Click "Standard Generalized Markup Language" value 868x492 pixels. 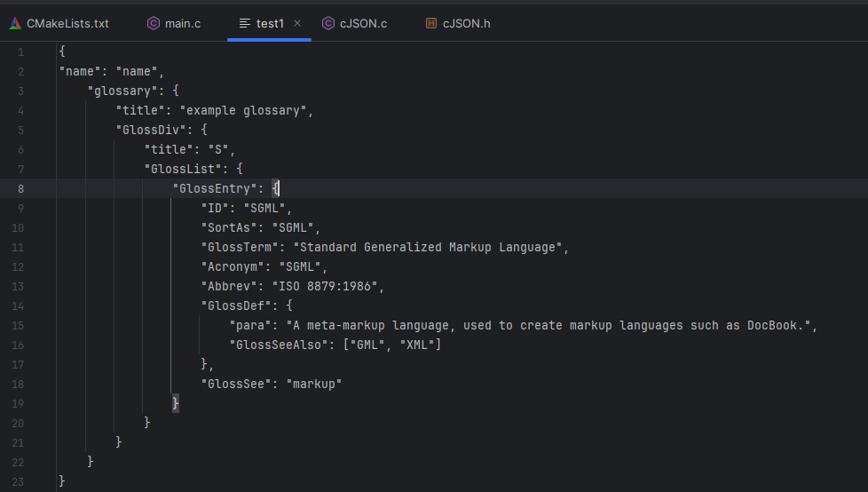pyautogui.click(x=428, y=247)
